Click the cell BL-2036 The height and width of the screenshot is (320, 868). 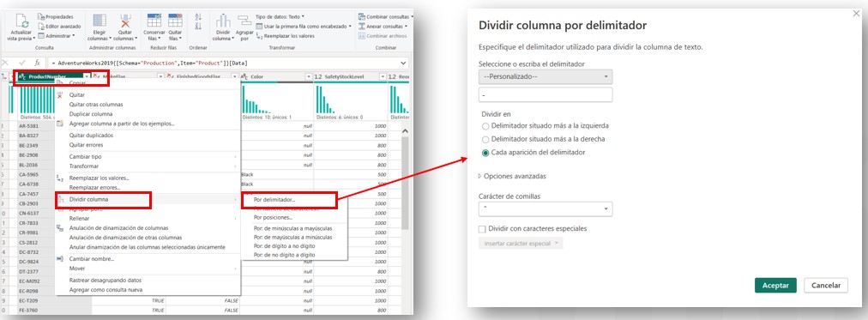tap(29, 165)
